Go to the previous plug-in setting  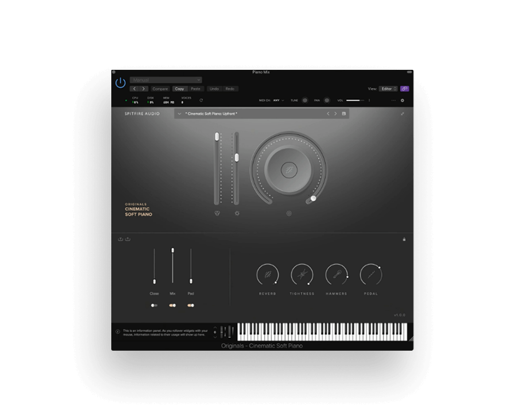[x=134, y=89]
